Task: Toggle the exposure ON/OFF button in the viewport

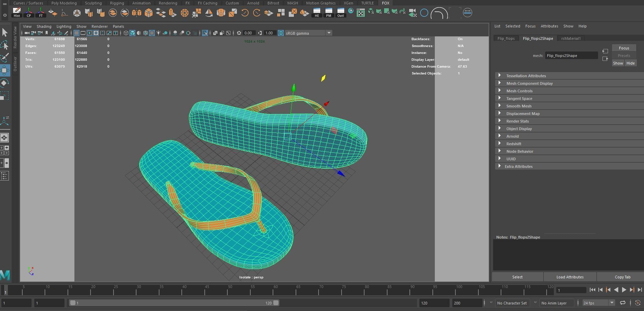Action: click(281, 33)
